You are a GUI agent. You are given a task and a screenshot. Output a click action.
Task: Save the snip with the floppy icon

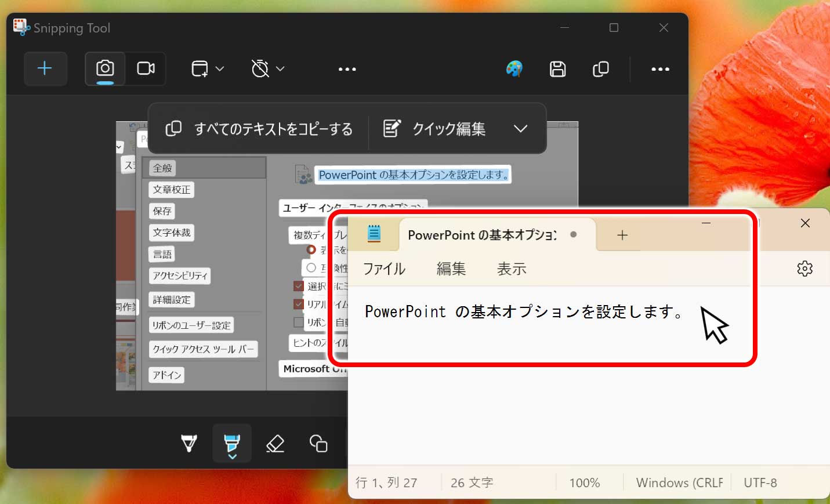tap(557, 69)
